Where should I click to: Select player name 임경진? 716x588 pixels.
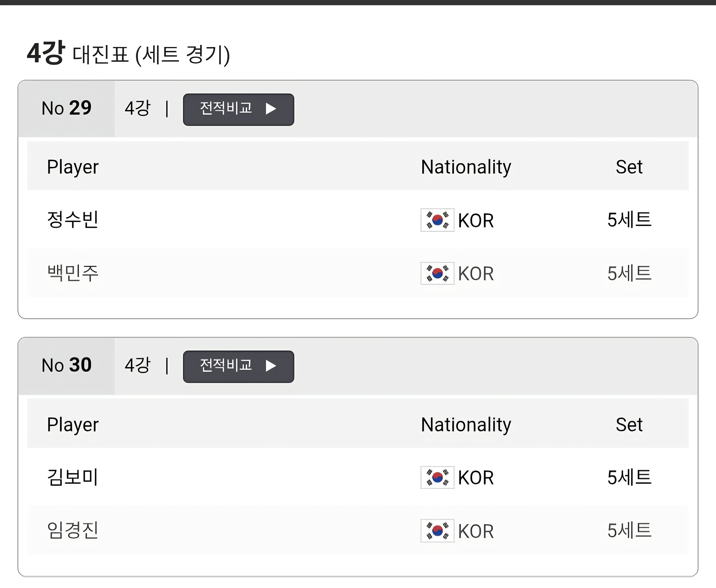[73, 530]
